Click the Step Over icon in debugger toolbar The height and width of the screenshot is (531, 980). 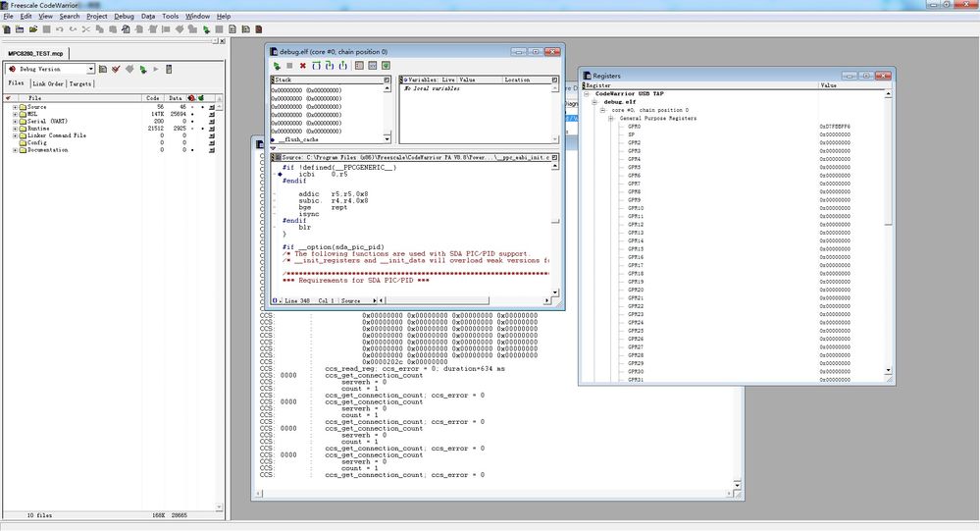pyautogui.click(x=316, y=66)
